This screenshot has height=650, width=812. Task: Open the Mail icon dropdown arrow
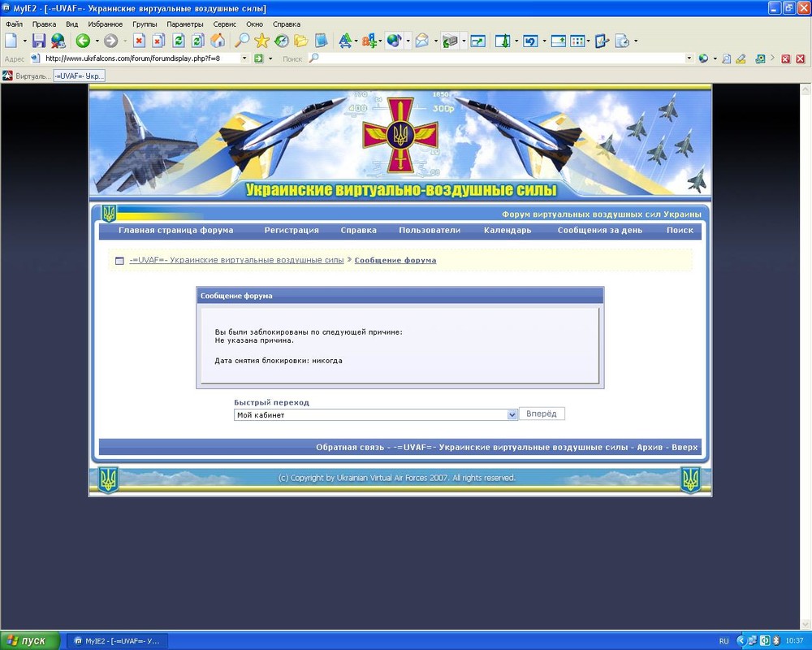click(x=435, y=41)
